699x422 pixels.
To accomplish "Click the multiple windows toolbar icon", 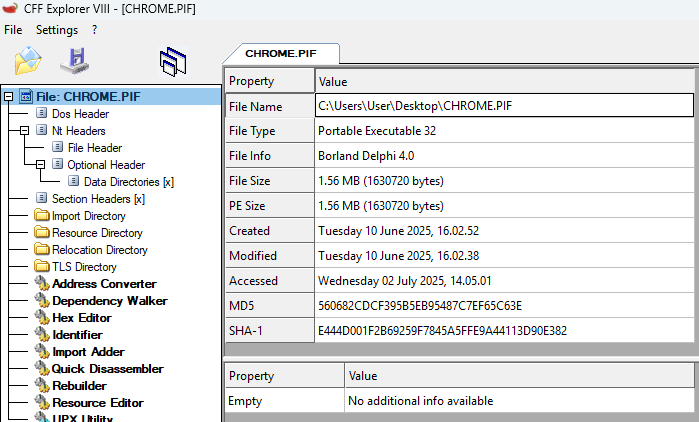I will point(173,61).
